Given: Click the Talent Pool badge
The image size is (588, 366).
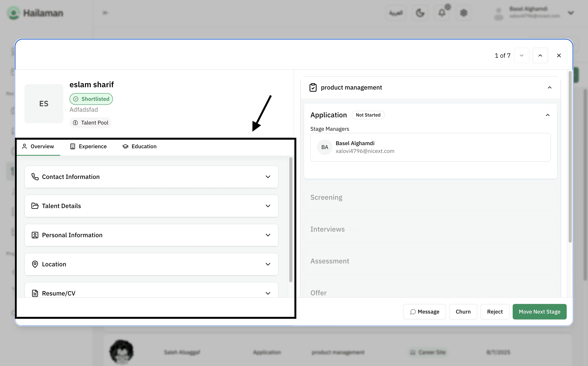Looking at the screenshot, I should [91, 123].
